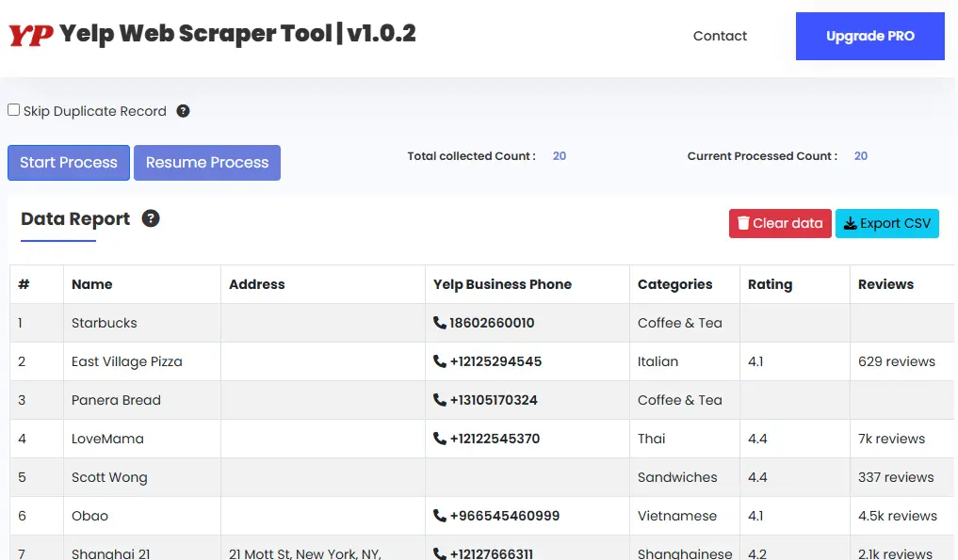Viewport: 958px width, 560px height.
Task: Open the Skip Duplicate Record help icon
Action: [x=183, y=110]
